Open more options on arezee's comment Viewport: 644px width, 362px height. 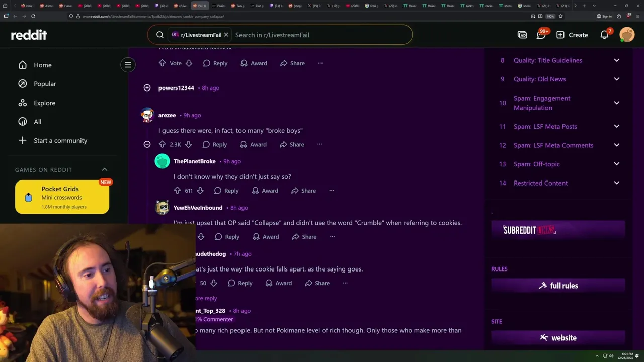coord(319,144)
